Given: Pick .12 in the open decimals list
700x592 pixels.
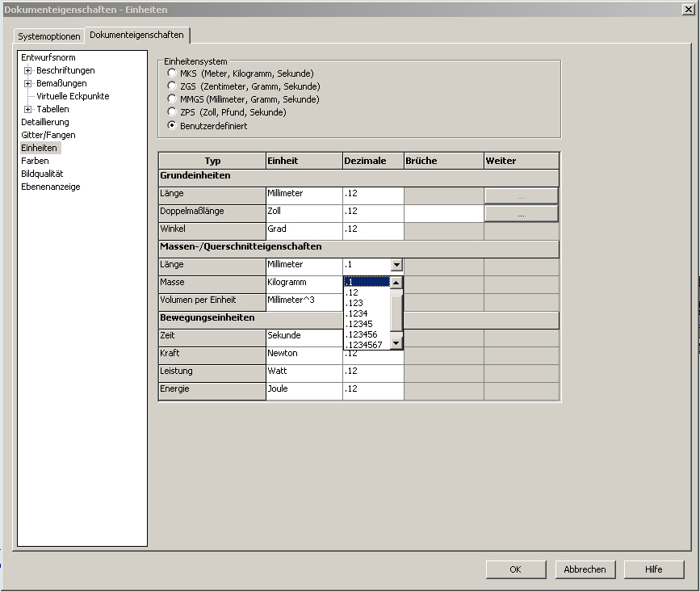Looking at the screenshot, I should coord(367,292).
